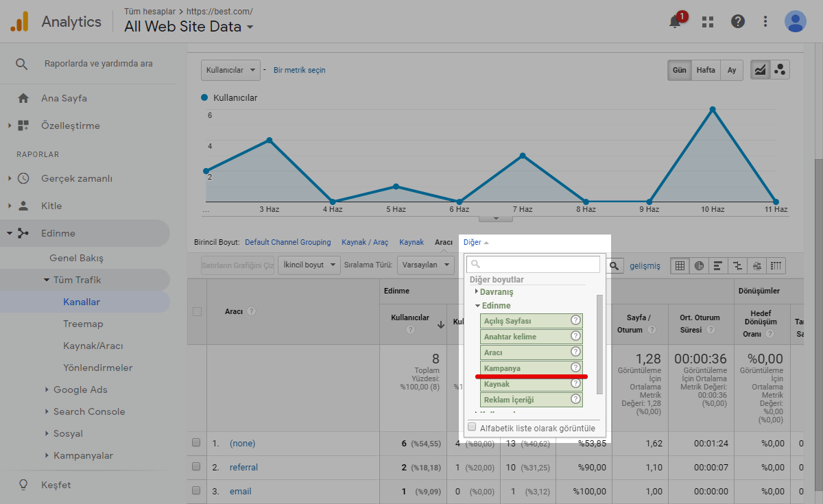Click the help icon beside Kampanya

(x=575, y=368)
